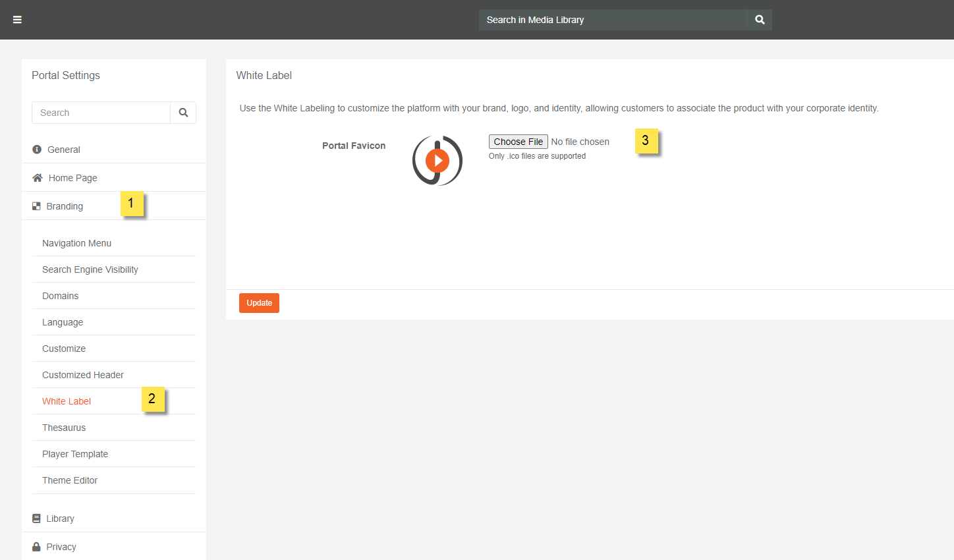Switch to the Theme Editor page

coord(69,480)
